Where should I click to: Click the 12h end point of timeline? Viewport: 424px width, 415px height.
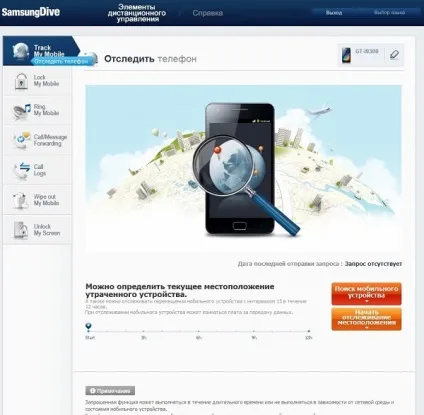[309, 331]
